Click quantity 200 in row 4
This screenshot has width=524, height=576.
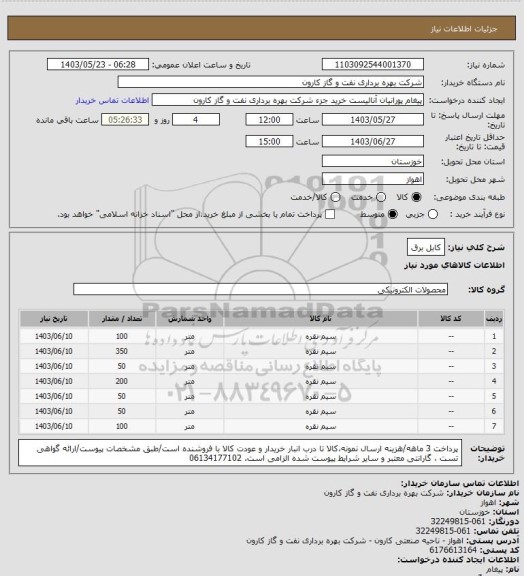tap(122, 381)
